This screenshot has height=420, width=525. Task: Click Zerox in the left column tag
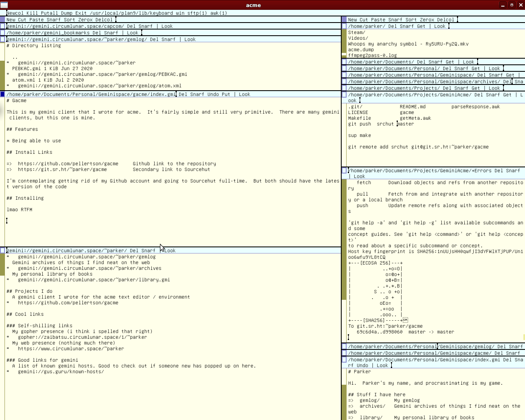pos(85,20)
